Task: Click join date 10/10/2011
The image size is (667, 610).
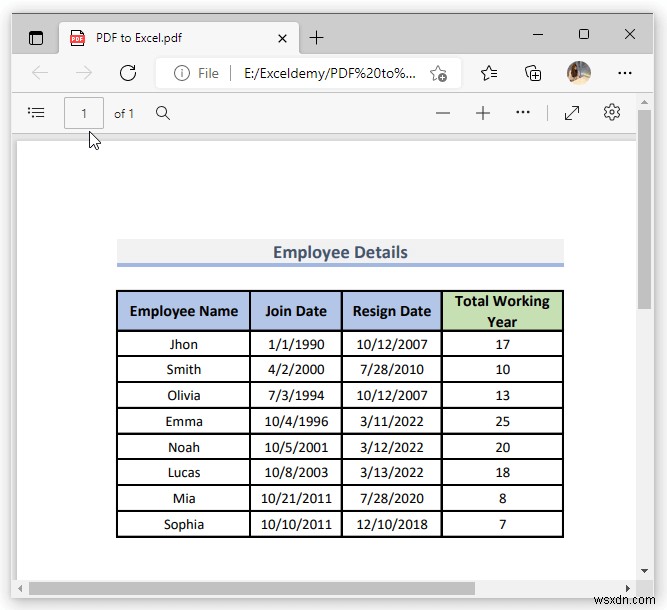Action: pyautogui.click(x=296, y=524)
